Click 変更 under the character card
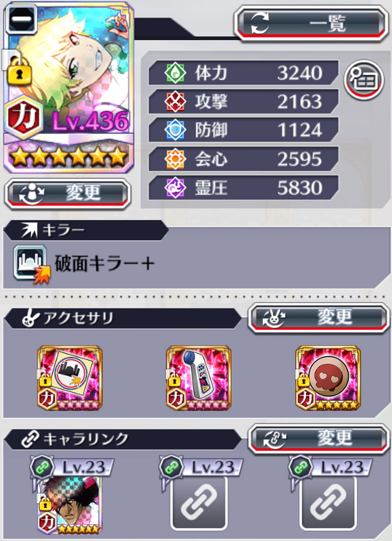The width and height of the screenshot is (392, 541). (68, 193)
